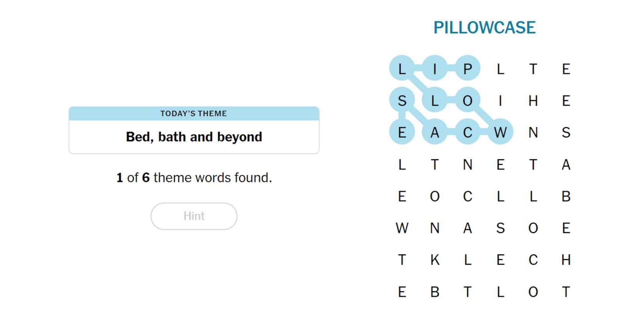Click the E in bottom-left corner

tap(402, 292)
